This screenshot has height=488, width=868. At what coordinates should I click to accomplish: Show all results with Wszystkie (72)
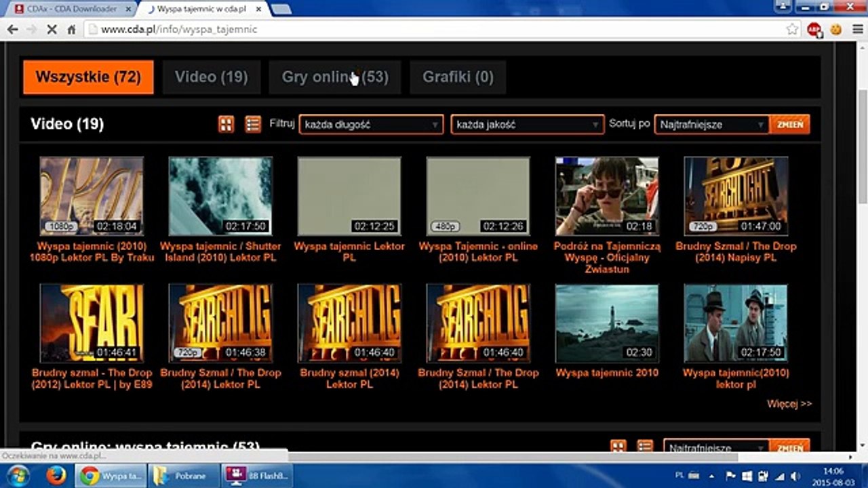pyautogui.click(x=88, y=77)
